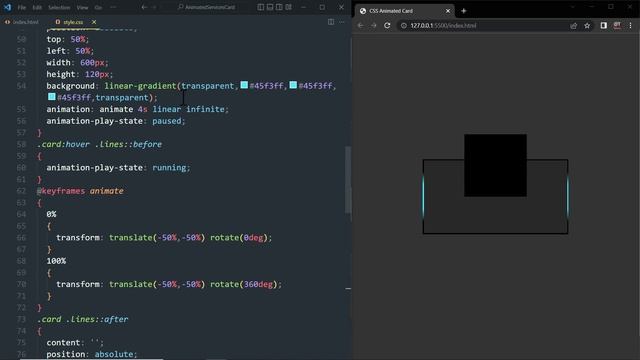The width and height of the screenshot is (640, 360).
Task: Click the VS Code logo icon
Action: (x=7, y=7)
